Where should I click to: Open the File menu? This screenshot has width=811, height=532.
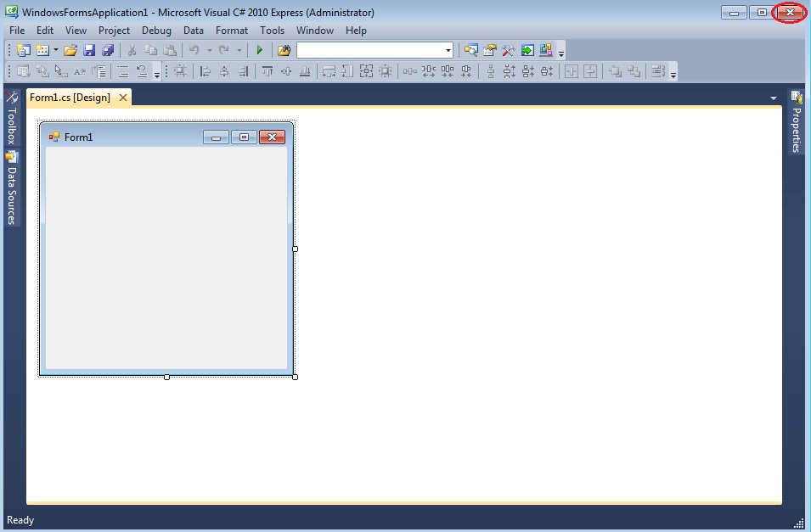coord(17,31)
